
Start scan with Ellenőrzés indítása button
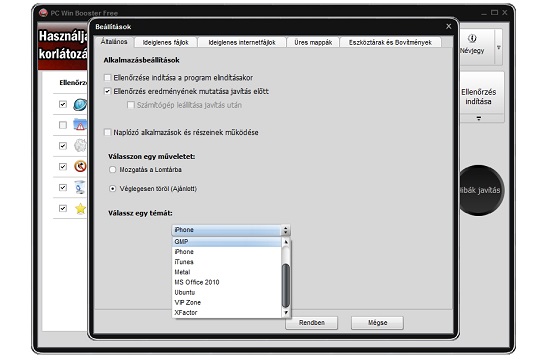tap(479, 94)
